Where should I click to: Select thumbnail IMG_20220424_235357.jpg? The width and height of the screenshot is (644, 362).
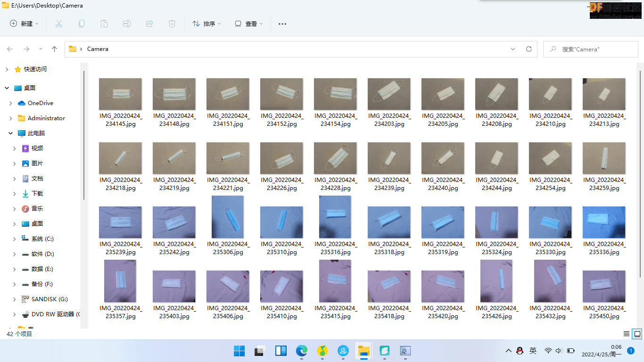pos(120,281)
